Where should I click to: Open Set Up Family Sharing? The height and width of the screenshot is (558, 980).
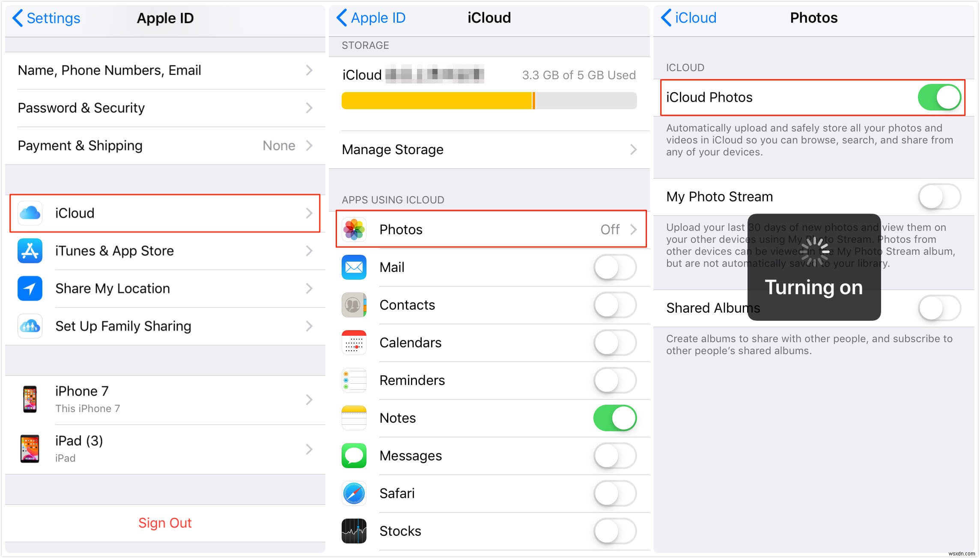click(x=165, y=326)
